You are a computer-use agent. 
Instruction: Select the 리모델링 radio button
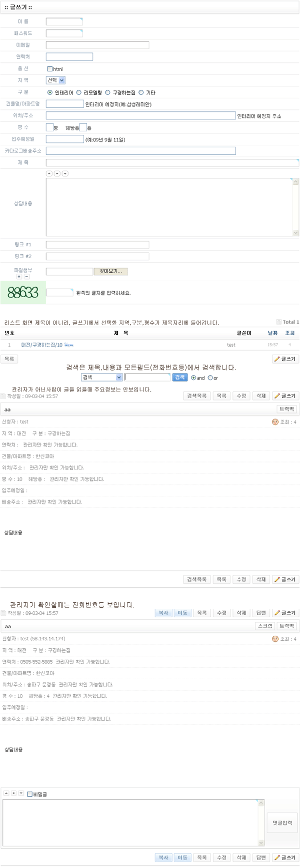point(79,92)
